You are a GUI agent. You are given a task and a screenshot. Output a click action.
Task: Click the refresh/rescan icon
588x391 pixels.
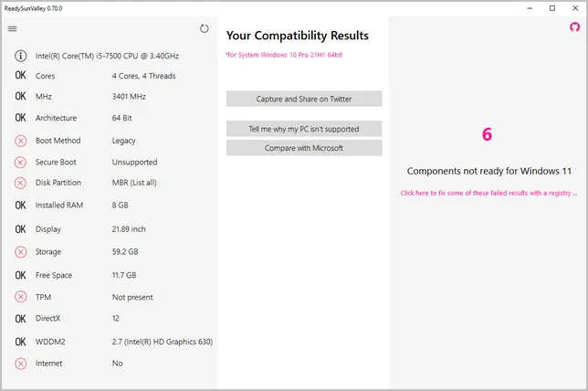coord(205,28)
